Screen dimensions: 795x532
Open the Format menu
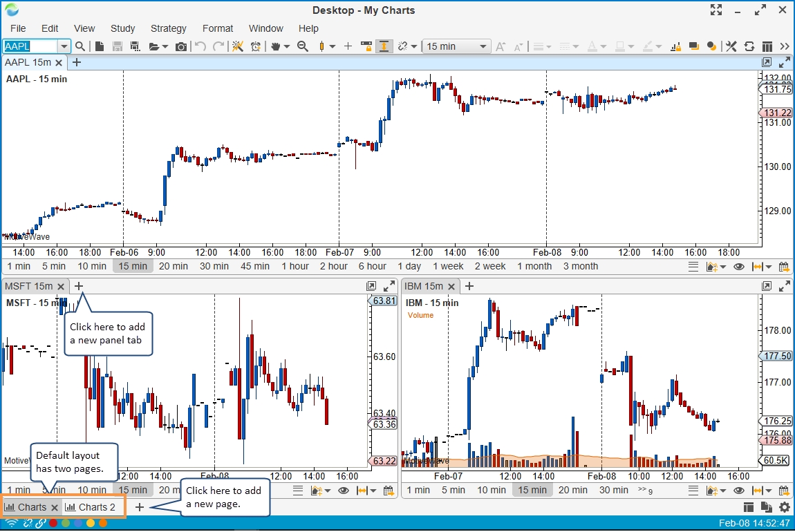click(x=218, y=28)
